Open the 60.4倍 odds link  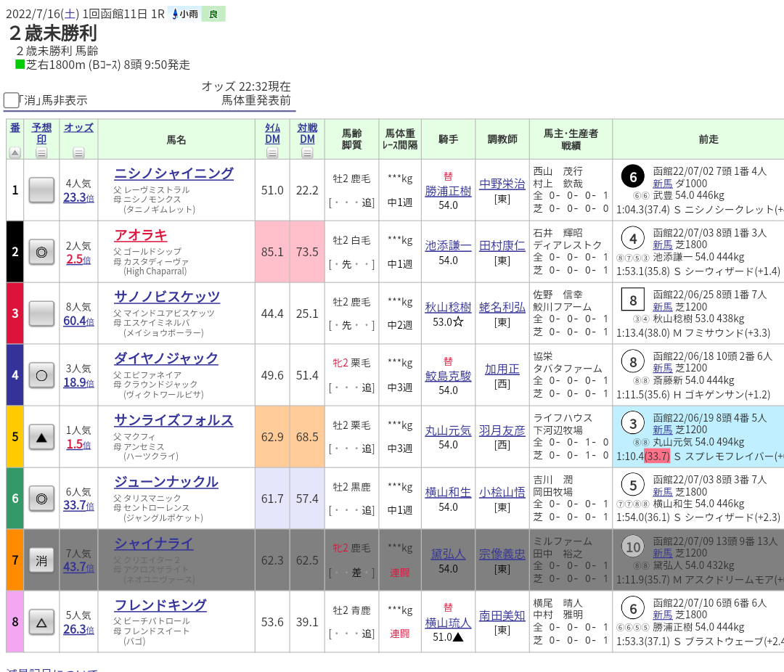[x=78, y=321]
